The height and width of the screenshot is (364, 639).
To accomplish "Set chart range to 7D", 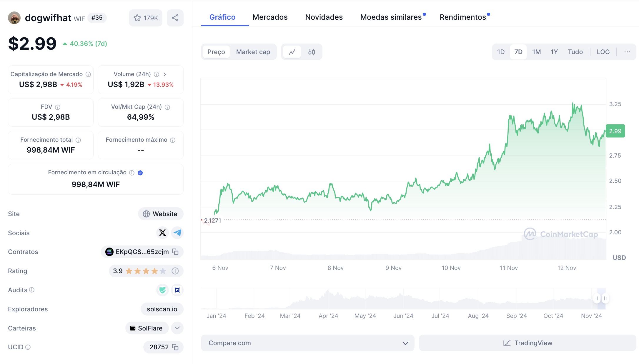I will 518,52.
